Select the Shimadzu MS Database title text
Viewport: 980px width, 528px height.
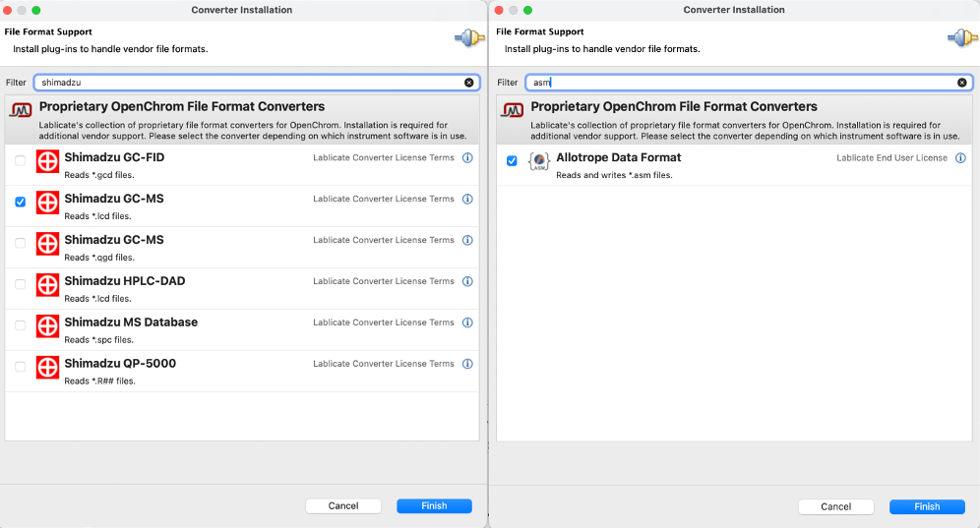coord(131,323)
